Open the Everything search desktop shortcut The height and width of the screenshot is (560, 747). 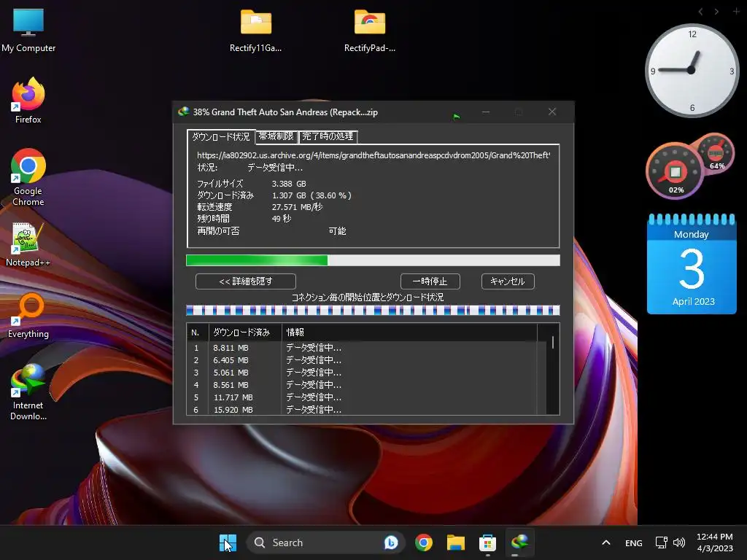pos(28,315)
